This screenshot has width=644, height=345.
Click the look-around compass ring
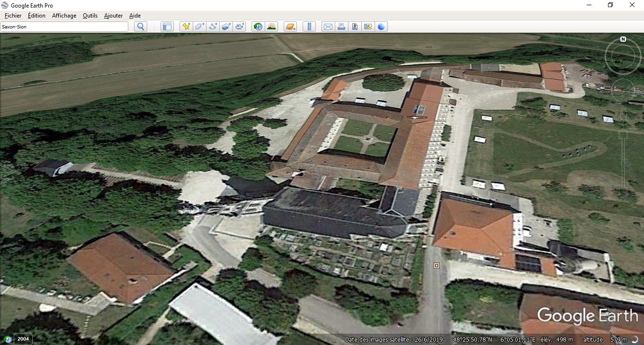623,56
